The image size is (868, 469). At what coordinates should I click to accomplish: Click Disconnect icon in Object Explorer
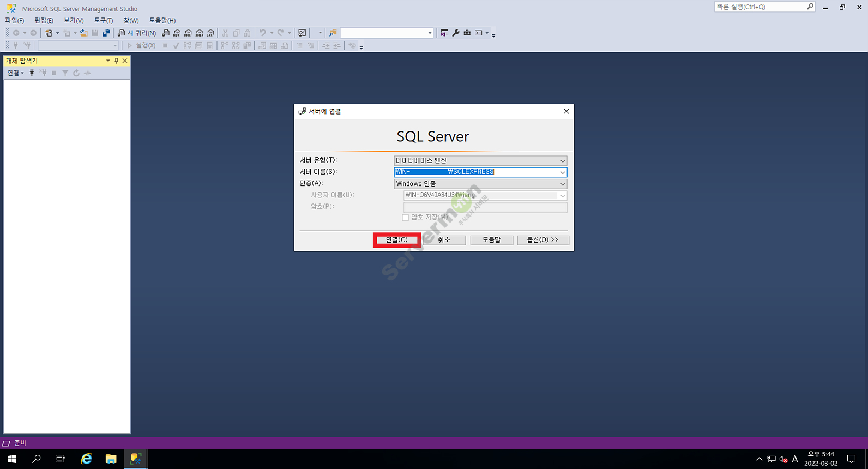43,73
